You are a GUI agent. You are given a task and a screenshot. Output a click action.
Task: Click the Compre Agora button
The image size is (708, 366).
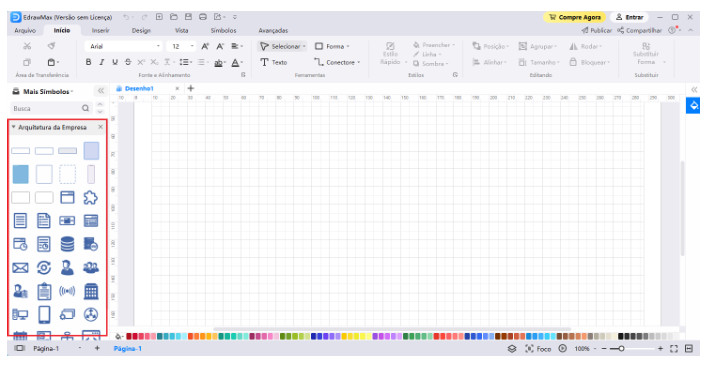(x=574, y=17)
